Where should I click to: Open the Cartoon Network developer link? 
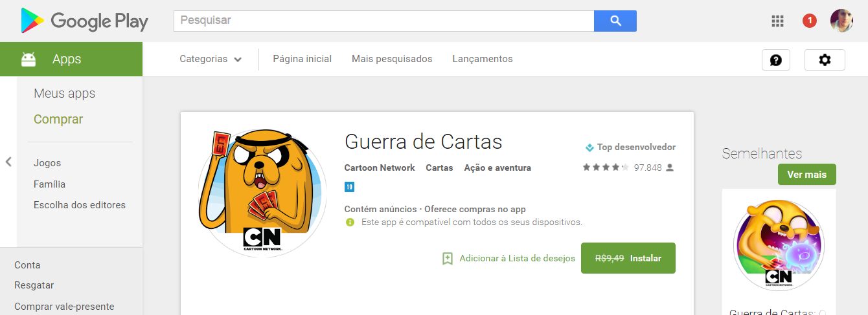(380, 168)
